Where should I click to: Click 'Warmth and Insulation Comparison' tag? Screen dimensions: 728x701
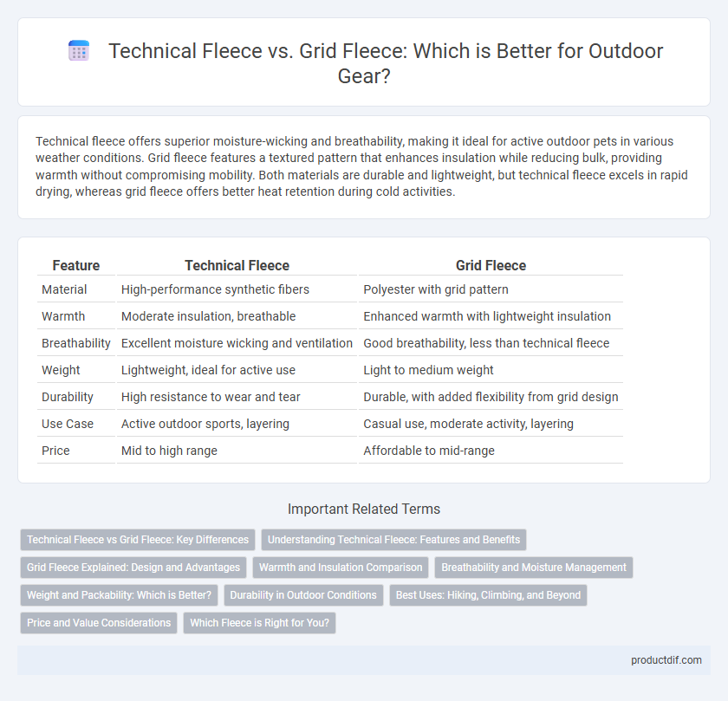tap(341, 568)
